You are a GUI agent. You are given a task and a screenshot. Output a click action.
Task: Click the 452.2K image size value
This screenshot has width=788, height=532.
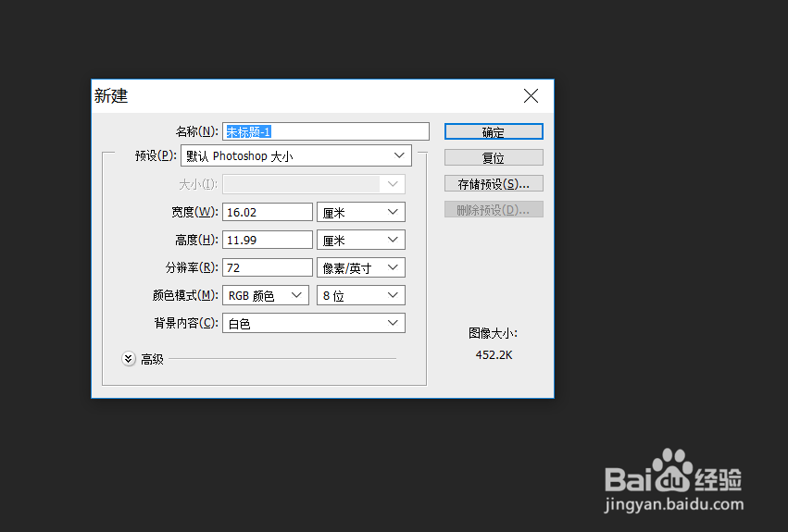click(494, 355)
